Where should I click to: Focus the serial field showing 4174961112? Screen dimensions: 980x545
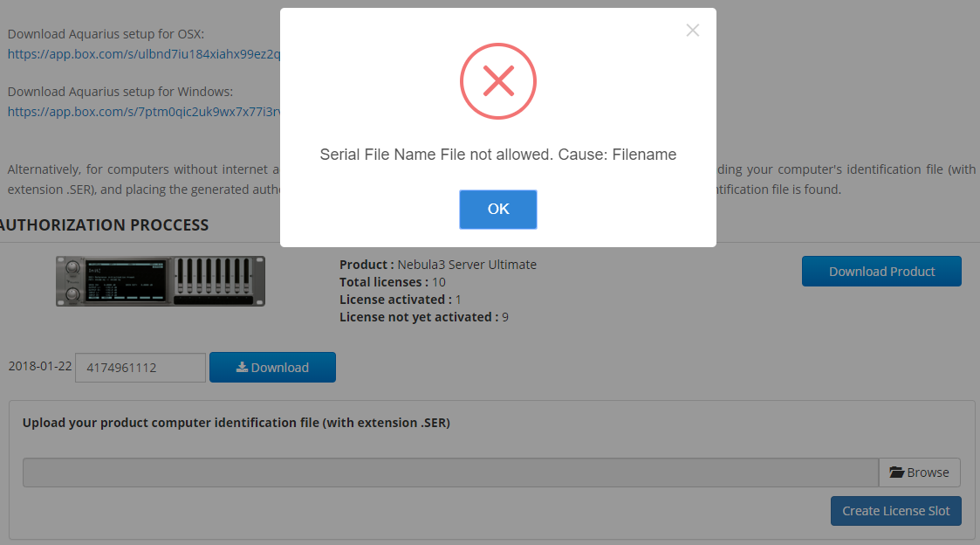click(x=140, y=368)
